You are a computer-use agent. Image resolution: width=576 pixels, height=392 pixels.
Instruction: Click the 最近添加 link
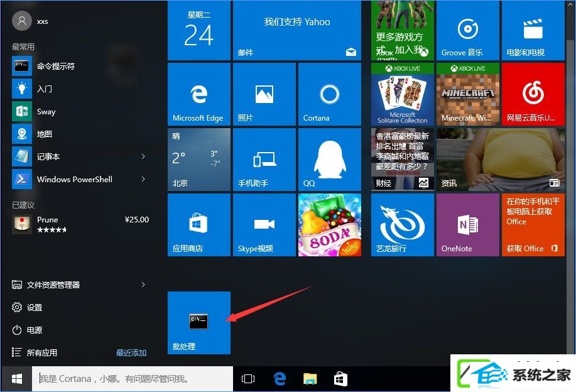click(131, 352)
